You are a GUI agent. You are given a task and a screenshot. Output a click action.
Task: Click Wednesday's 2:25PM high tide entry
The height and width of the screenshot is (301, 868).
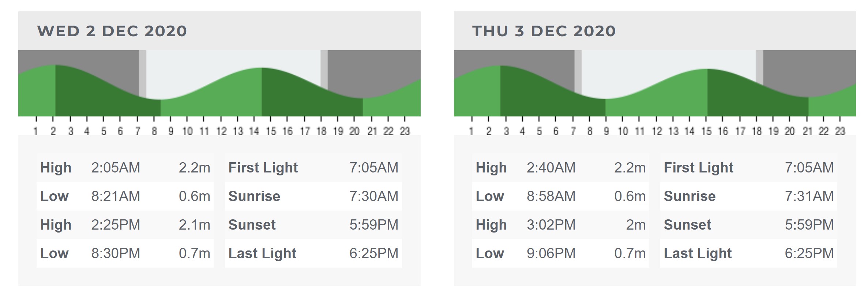click(x=125, y=225)
